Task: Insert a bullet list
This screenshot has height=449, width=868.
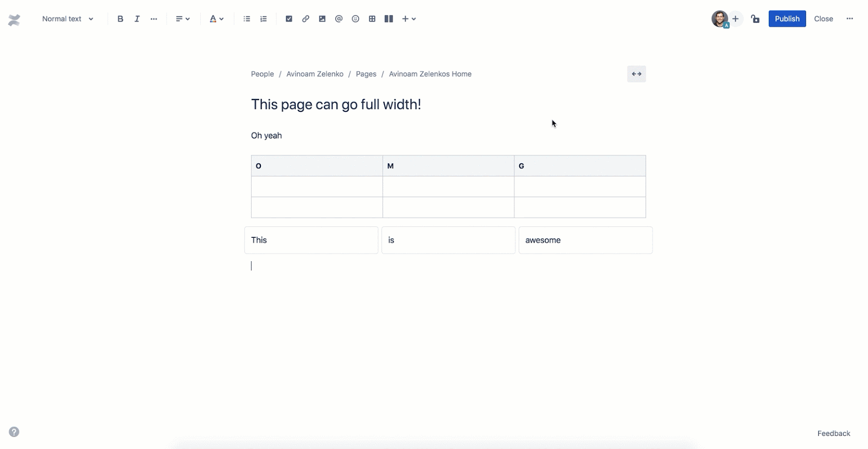Action: click(247, 19)
